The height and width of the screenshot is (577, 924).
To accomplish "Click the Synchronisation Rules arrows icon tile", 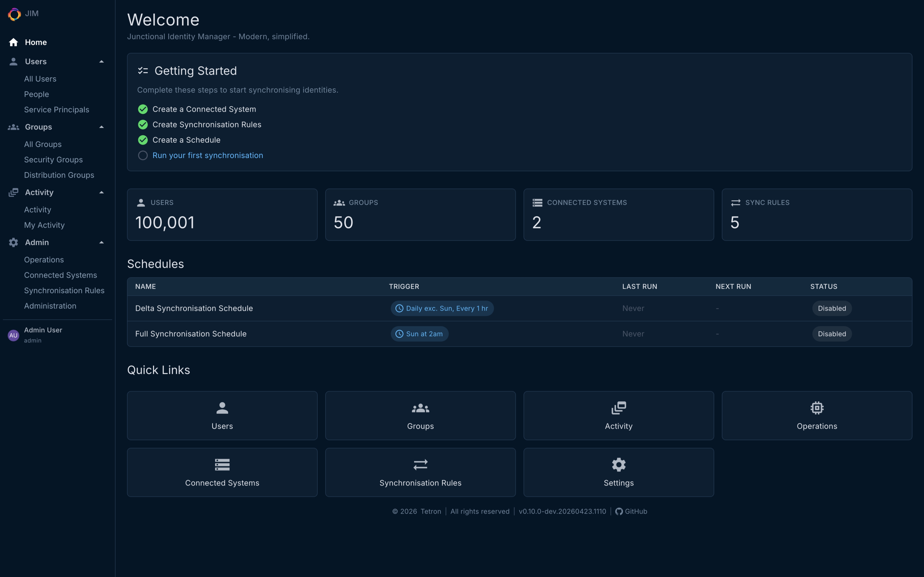I will (x=420, y=465).
